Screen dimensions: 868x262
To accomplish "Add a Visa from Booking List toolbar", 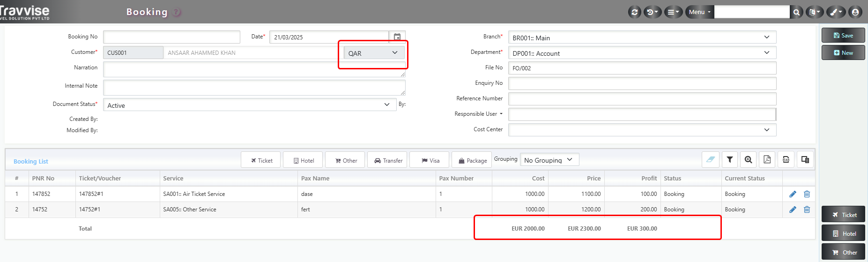I will [x=430, y=160].
